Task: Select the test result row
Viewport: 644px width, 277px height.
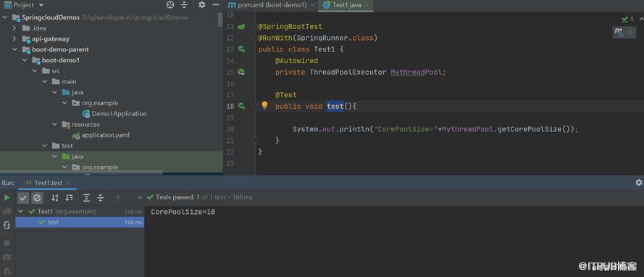Action: pyautogui.click(x=80, y=223)
